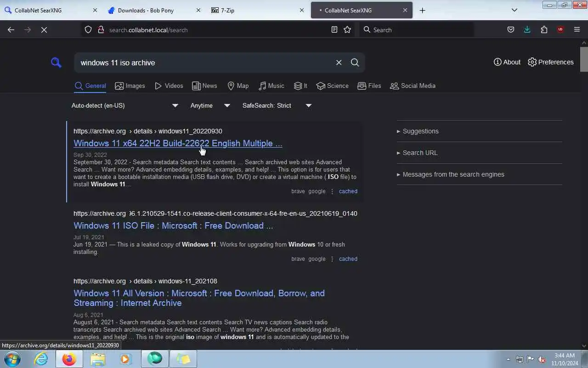The width and height of the screenshot is (588, 368).
Task: Switch to the Music category
Action: 271,86
